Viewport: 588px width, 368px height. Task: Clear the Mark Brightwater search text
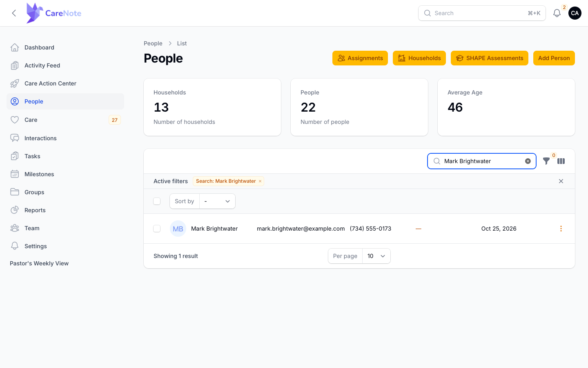pos(528,161)
